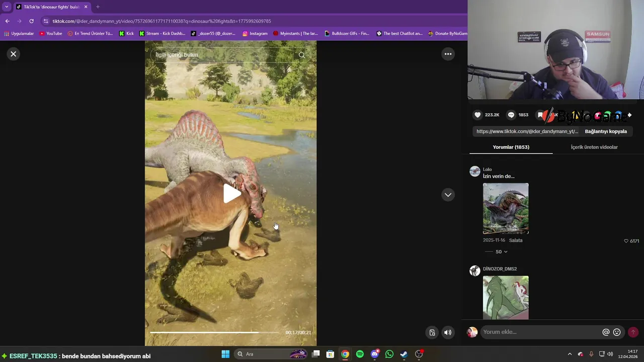Go to next video with down chevron

click(x=448, y=195)
